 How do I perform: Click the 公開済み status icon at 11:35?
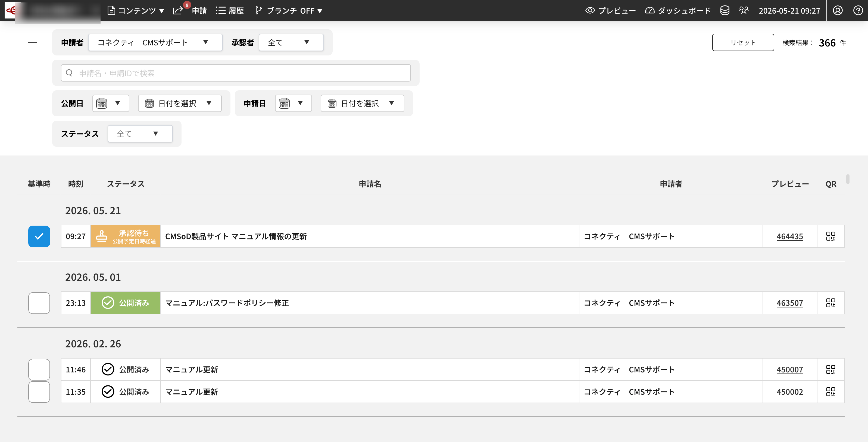tap(108, 392)
